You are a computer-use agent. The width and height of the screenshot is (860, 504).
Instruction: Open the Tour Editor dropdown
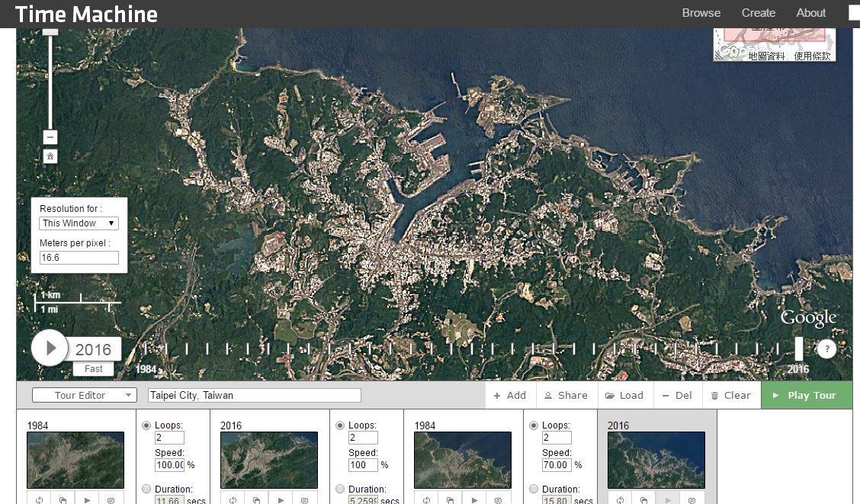[x=85, y=395]
